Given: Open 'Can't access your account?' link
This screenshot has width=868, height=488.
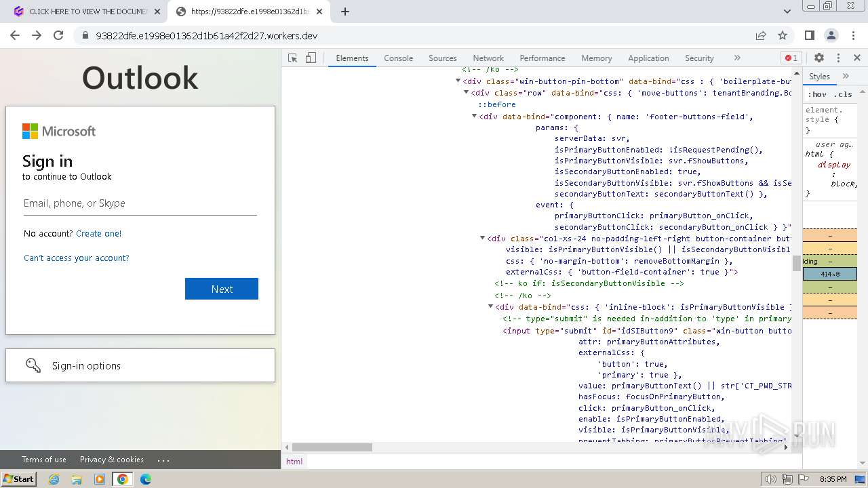Looking at the screenshot, I should [x=76, y=258].
